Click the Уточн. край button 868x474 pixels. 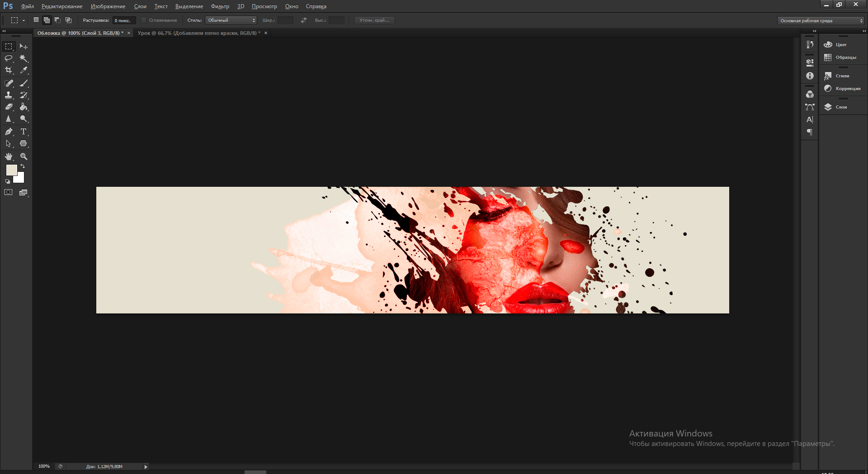point(374,20)
